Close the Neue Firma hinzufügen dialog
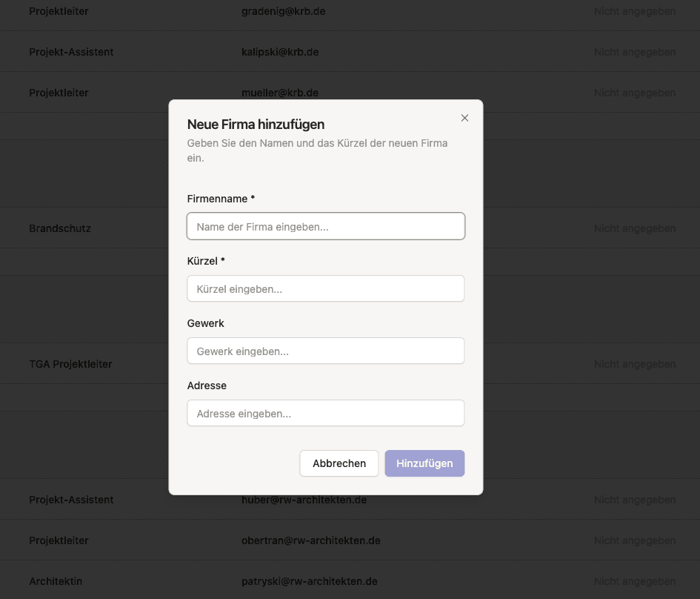This screenshot has width=700, height=599. pyautogui.click(x=464, y=118)
